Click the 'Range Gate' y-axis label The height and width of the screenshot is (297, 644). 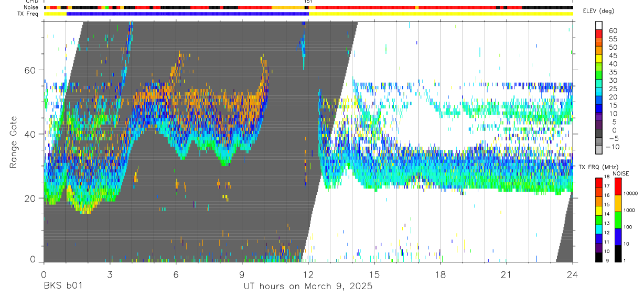[x=13, y=142]
